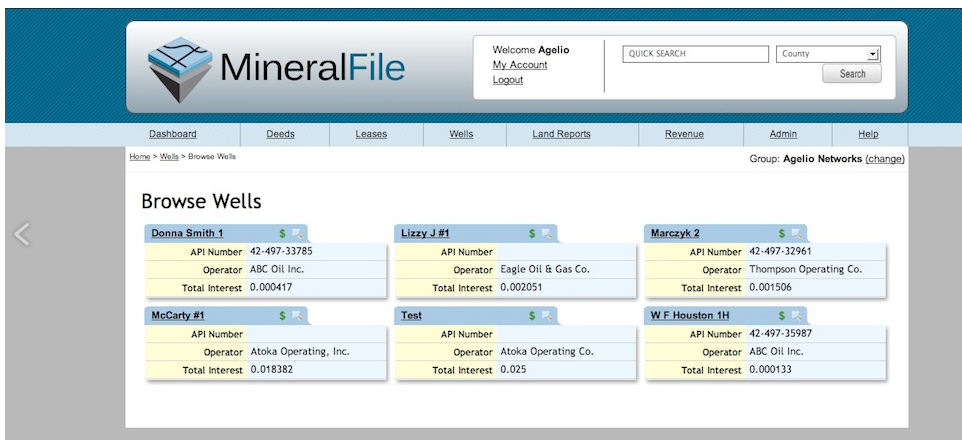Click the magnifier icon on Marczyk 2

[x=796, y=233]
